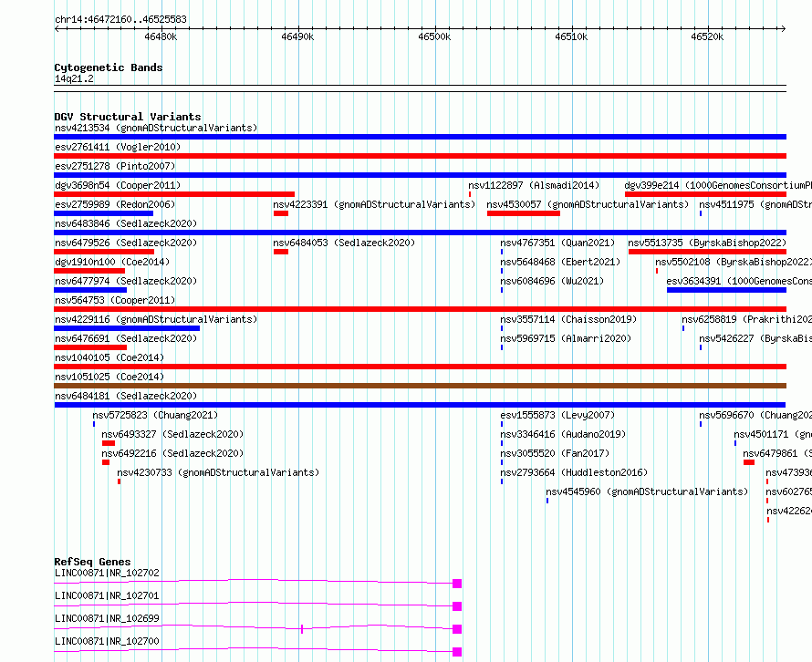This screenshot has width=812, height=662.
Task: Select the nsv6484181 (Sedlazeck2020) label
Action: tap(126, 396)
